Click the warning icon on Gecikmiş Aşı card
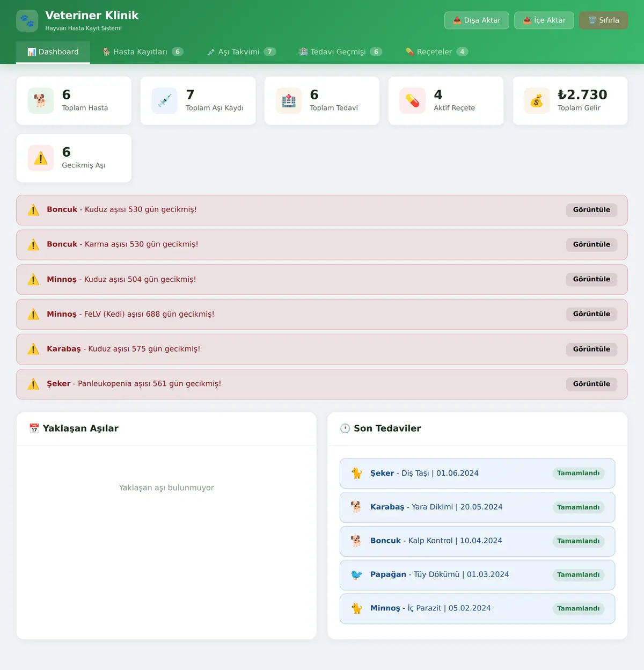The width and height of the screenshot is (644, 670). click(x=41, y=158)
